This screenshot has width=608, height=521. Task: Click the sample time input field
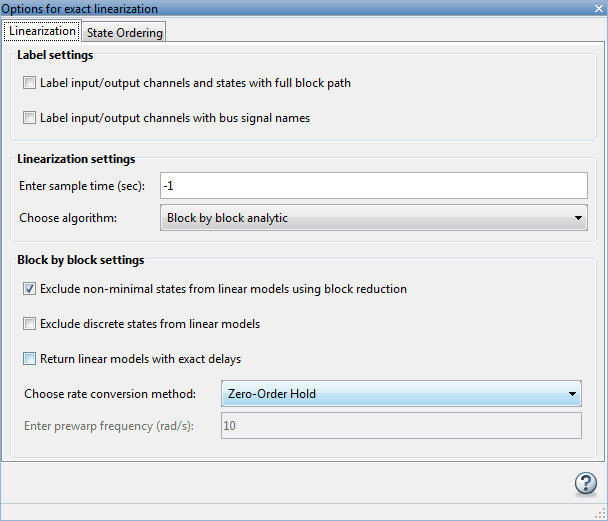pyautogui.click(x=373, y=186)
